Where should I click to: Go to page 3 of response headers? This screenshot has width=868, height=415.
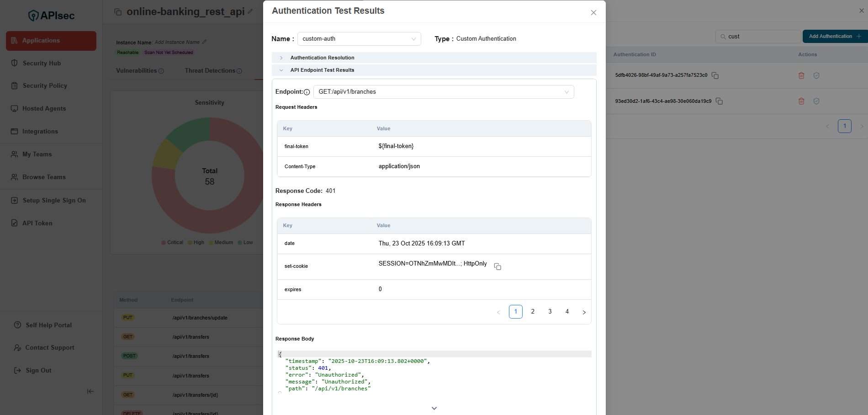coord(550,311)
